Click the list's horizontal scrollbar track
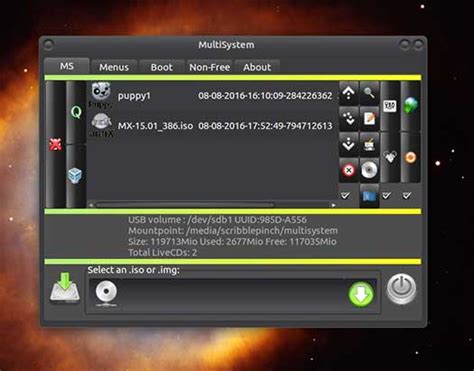 212,205
